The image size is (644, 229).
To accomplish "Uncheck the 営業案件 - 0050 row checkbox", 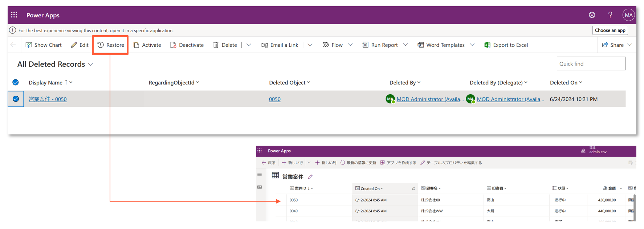I will 16,99.
